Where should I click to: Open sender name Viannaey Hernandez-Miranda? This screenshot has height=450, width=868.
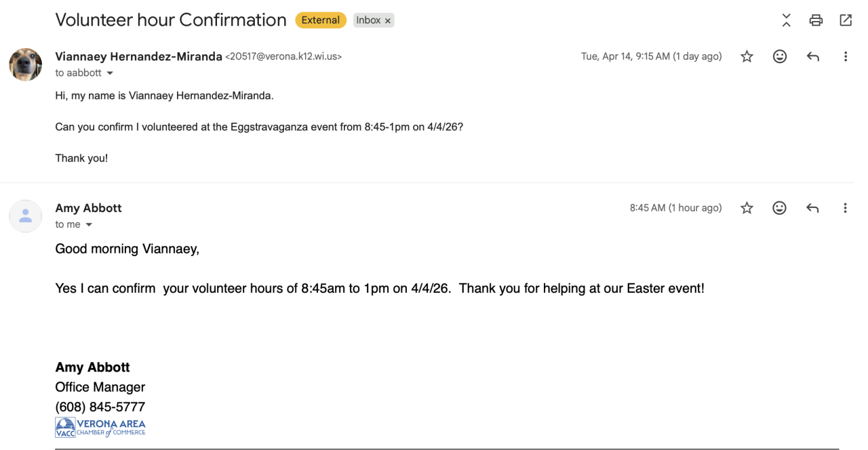138,57
